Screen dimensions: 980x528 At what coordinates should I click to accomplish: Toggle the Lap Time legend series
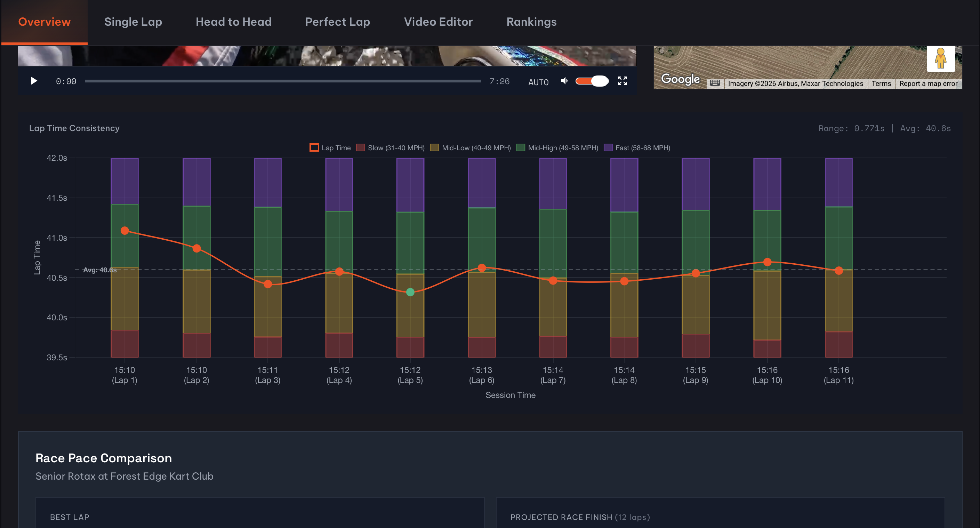click(x=330, y=147)
